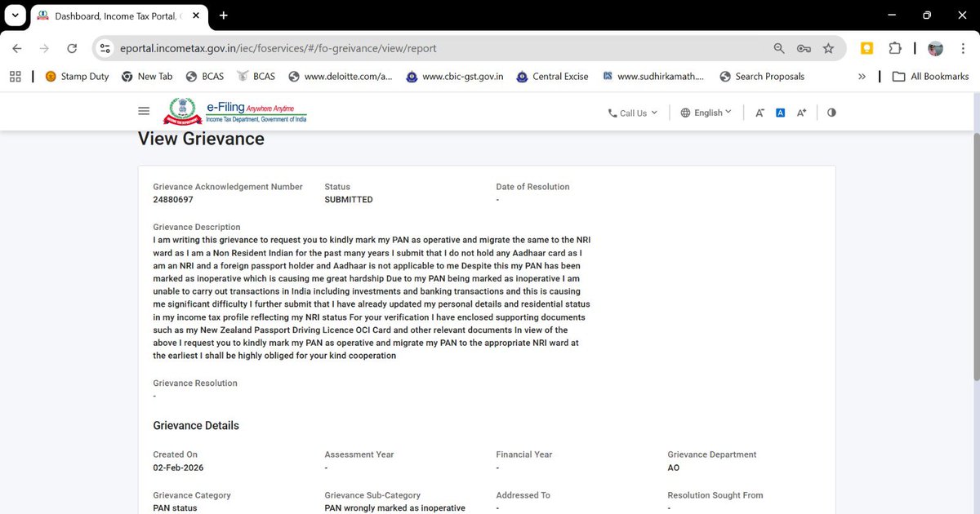980x514 pixels.
Task: Click the Grievance Resolution label
Action: pyautogui.click(x=195, y=383)
